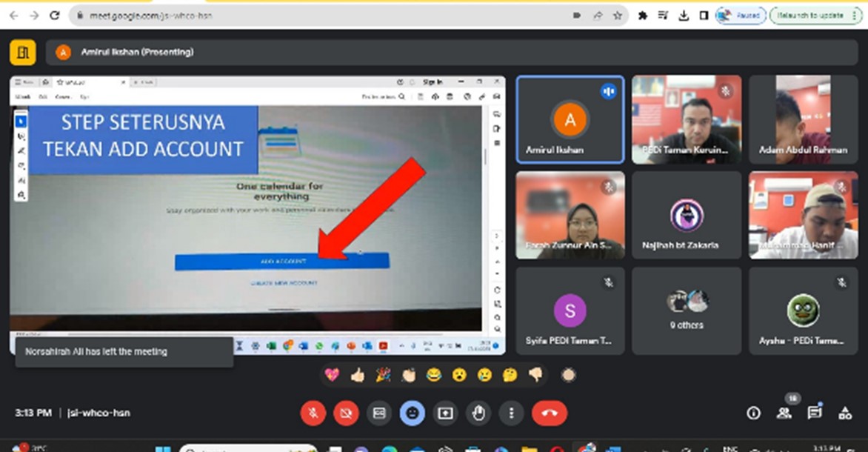Send a thumbs up reaction
This screenshot has width=868, height=452.
pos(356,375)
